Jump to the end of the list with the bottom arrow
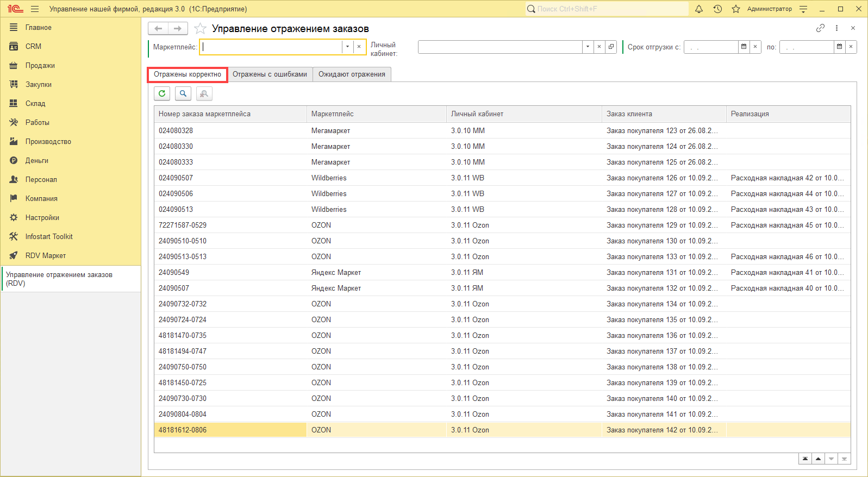This screenshot has height=477, width=868. pos(844,459)
